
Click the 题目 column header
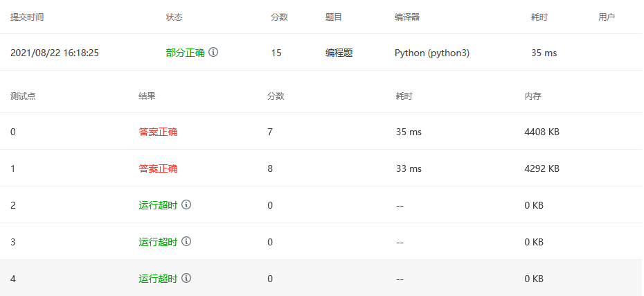point(334,17)
